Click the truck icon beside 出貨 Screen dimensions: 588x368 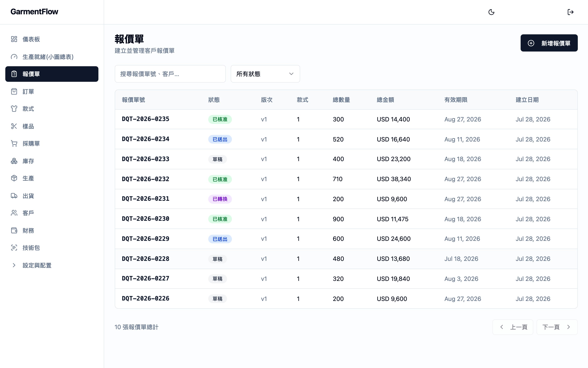[x=14, y=196]
